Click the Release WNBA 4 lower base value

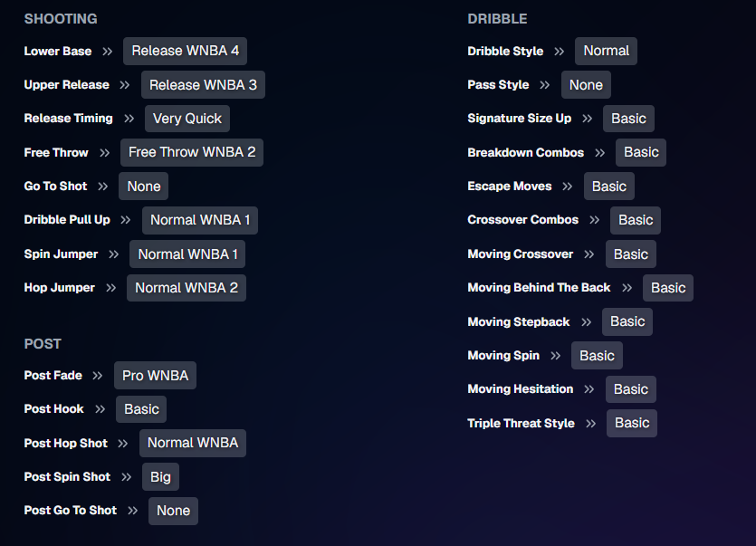(x=185, y=51)
